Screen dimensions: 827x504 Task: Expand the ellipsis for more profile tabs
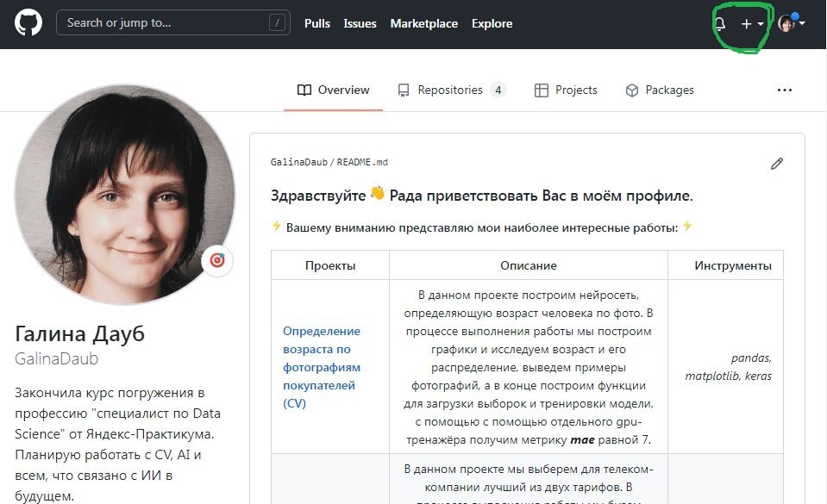click(x=784, y=89)
